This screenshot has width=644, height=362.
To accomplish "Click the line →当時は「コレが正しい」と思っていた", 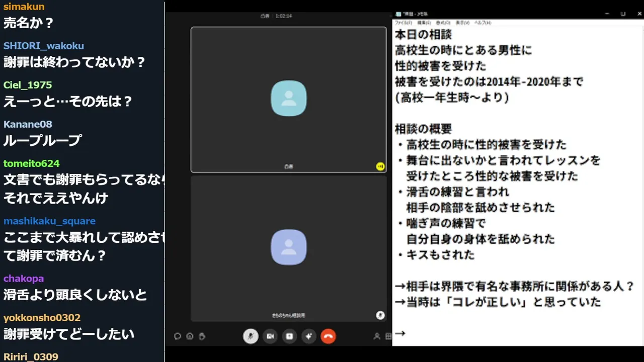I will [498, 302].
